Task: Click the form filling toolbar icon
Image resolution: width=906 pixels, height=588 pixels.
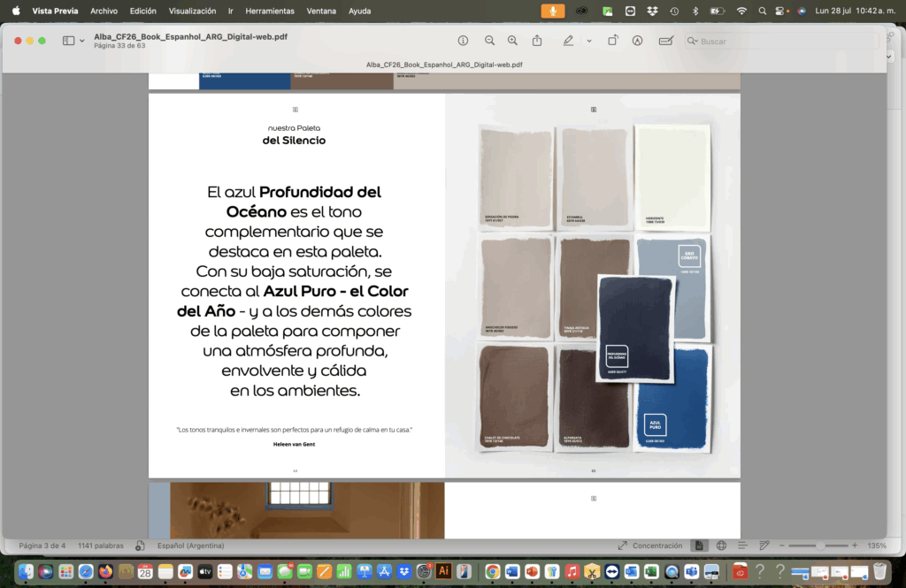Action: 665,41
